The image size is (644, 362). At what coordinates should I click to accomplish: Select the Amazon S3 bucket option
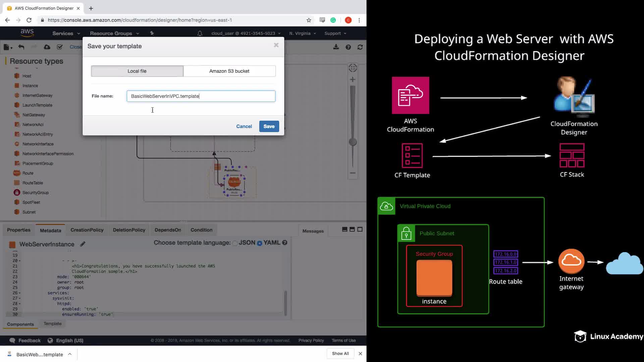point(229,71)
